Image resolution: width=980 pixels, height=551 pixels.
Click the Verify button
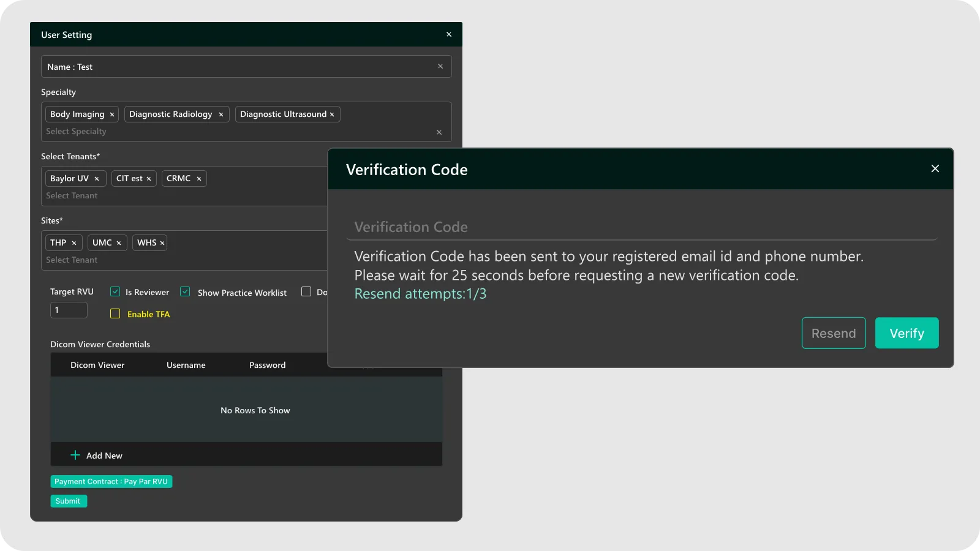[907, 333]
